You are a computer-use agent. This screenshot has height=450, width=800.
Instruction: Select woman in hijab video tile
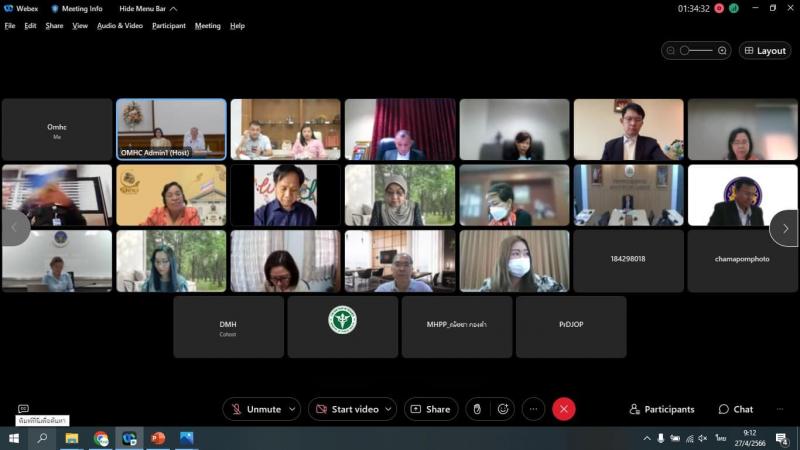pyautogui.click(x=400, y=195)
